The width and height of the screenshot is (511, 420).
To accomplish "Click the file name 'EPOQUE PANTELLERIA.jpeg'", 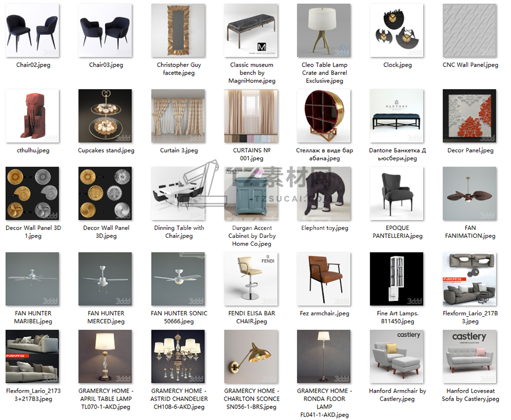I will (397, 231).
